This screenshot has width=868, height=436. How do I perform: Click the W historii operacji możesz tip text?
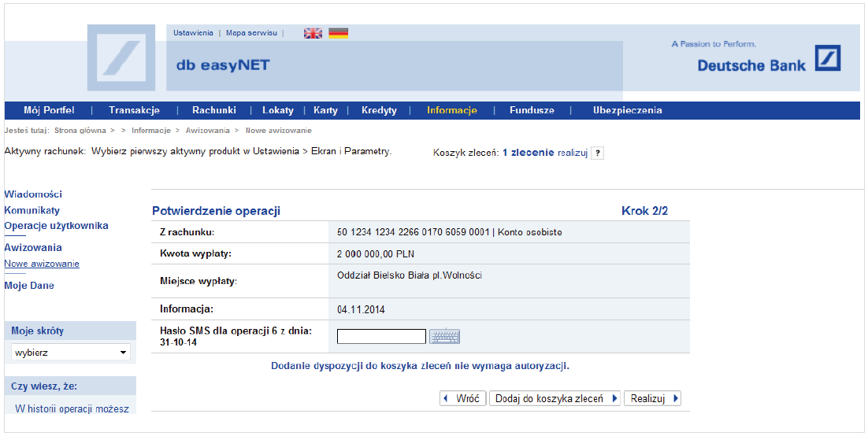72,409
